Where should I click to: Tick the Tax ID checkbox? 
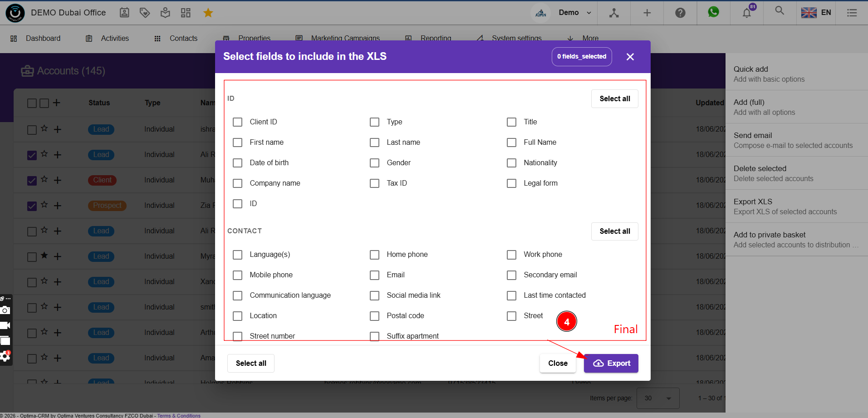click(374, 183)
